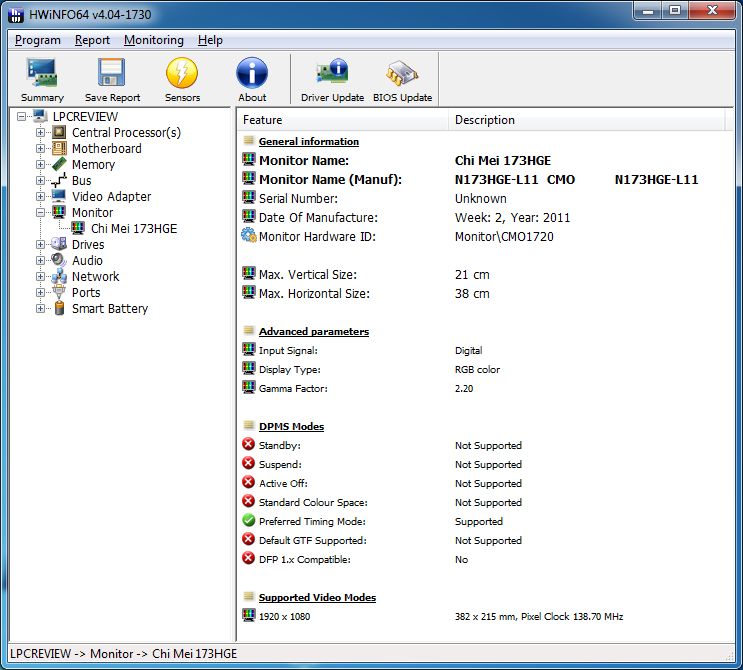Image resolution: width=743 pixels, height=670 pixels.
Task: Click the Bus tree icon
Action: 59,180
